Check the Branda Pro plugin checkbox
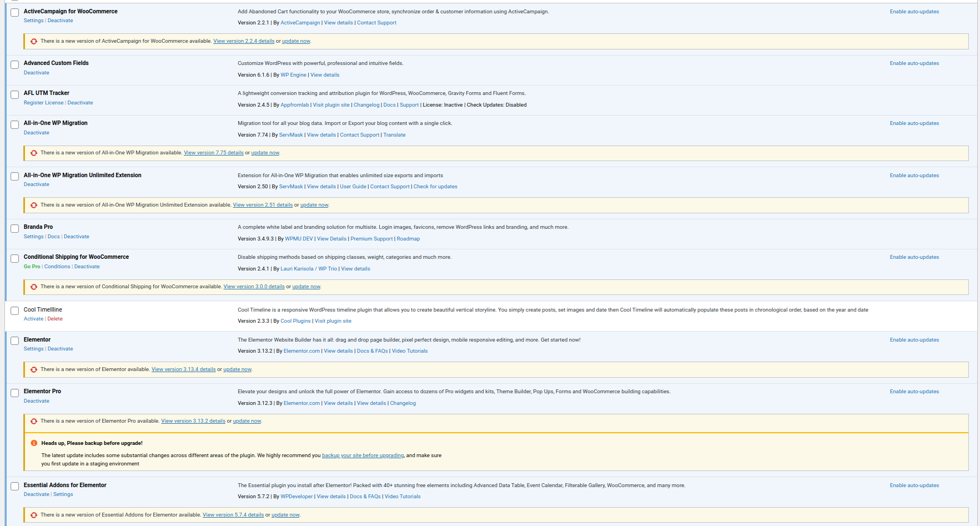Viewport: 980px width, 526px height. click(15, 229)
